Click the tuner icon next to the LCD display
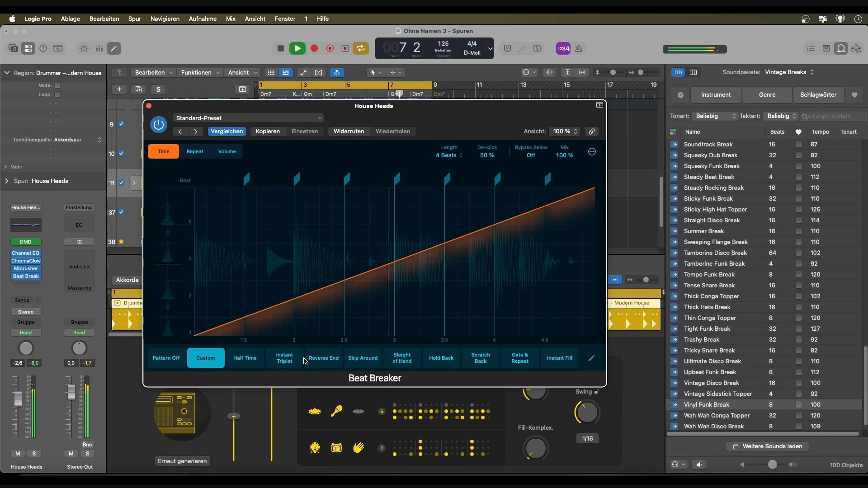Image resolution: width=868 pixels, height=488 pixels. click(x=523, y=48)
